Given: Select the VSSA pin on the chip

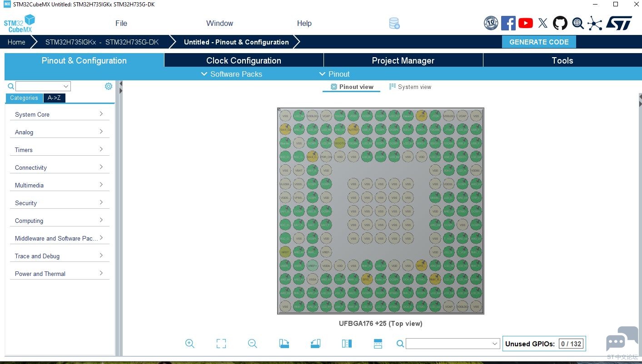Looking at the screenshot, I should (x=312, y=279).
